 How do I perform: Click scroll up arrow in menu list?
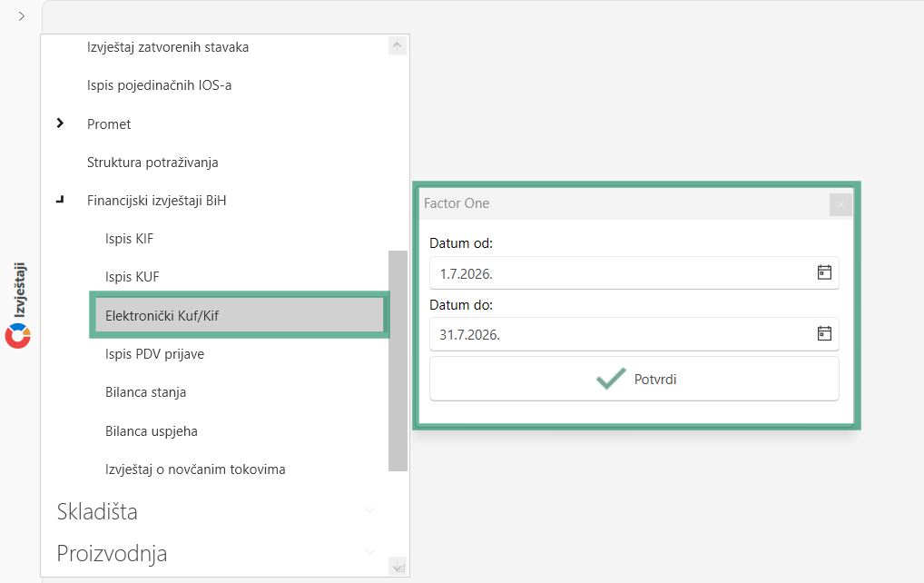[398, 46]
